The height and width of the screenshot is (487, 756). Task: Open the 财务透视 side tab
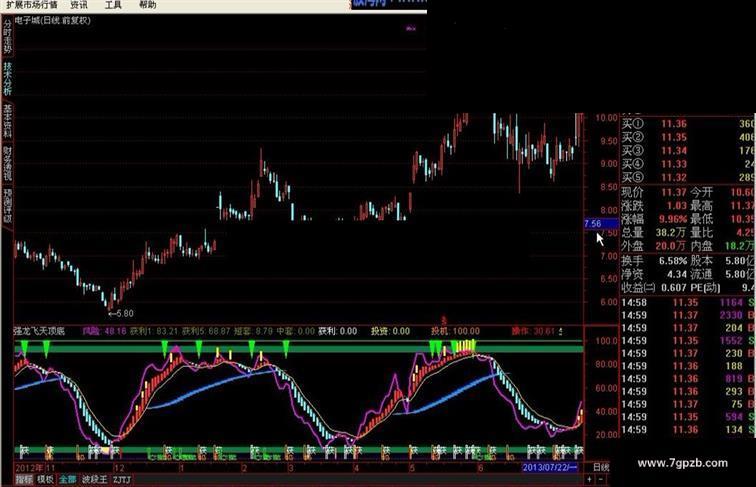click(x=7, y=163)
